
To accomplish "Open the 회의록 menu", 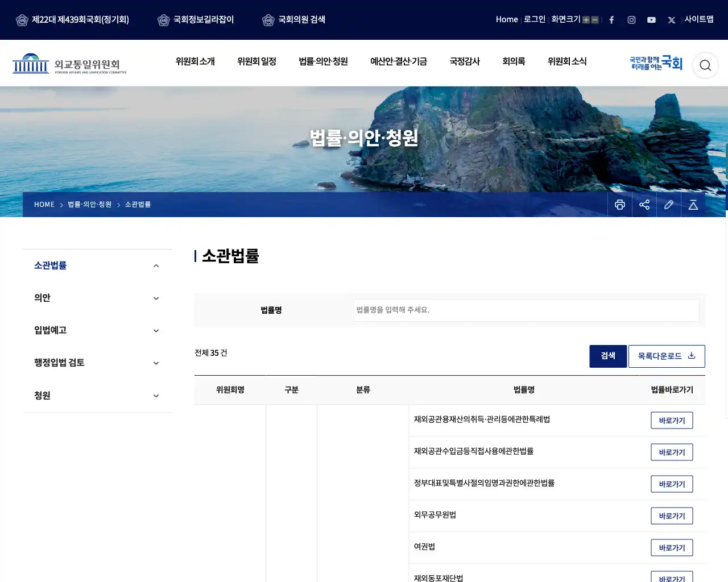I will click(514, 61).
